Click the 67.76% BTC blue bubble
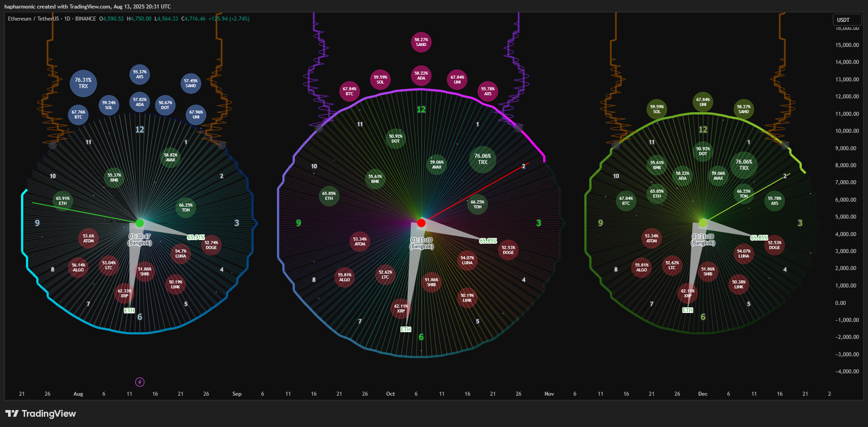 click(78, 114)
